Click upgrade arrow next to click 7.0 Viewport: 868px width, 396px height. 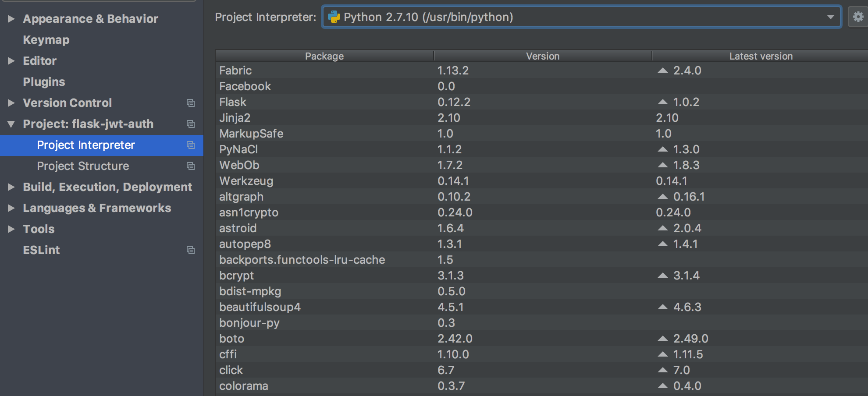663,370
